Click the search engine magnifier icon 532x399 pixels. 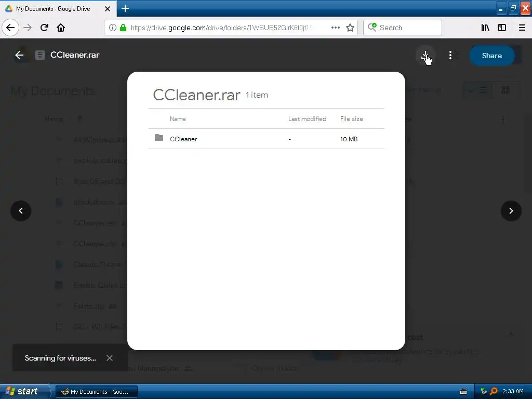click(372, 27)
